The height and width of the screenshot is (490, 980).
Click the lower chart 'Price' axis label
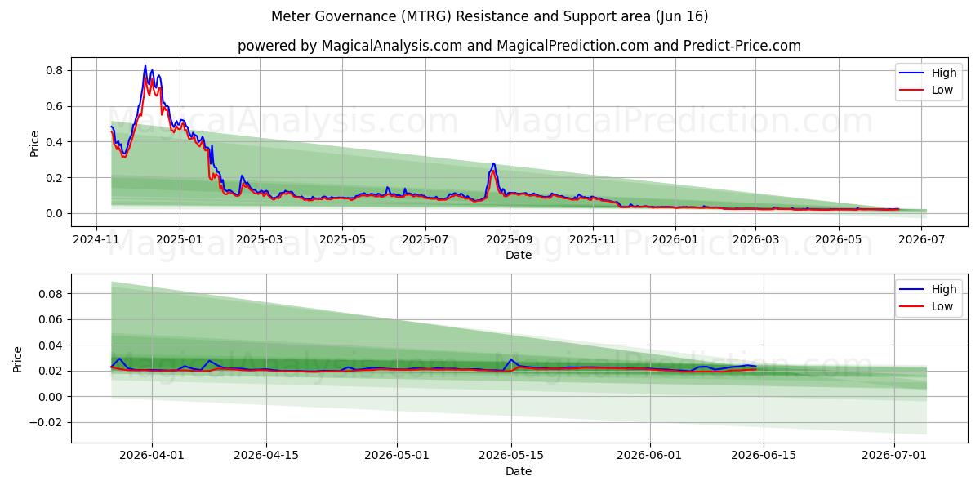[x=18, y=359]
